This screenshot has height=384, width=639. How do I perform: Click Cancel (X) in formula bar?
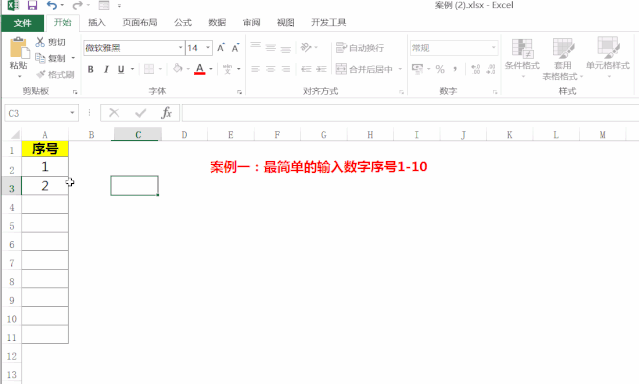[x=114, y=113]
